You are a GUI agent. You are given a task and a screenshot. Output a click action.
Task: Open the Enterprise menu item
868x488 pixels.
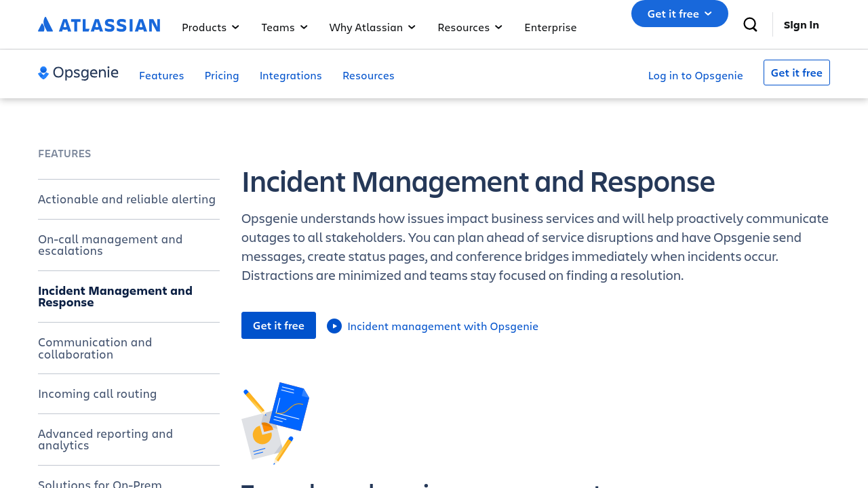(x=550, y=27)
